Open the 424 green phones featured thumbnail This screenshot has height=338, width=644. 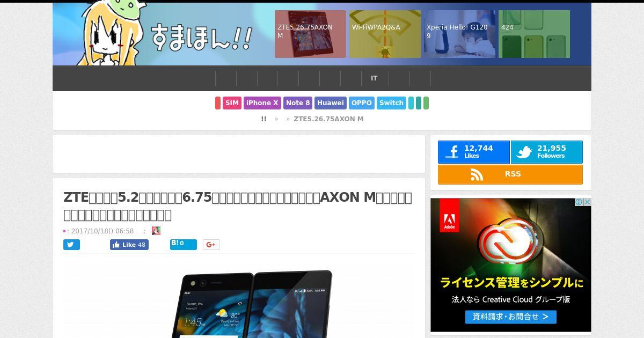click(534, 34)
